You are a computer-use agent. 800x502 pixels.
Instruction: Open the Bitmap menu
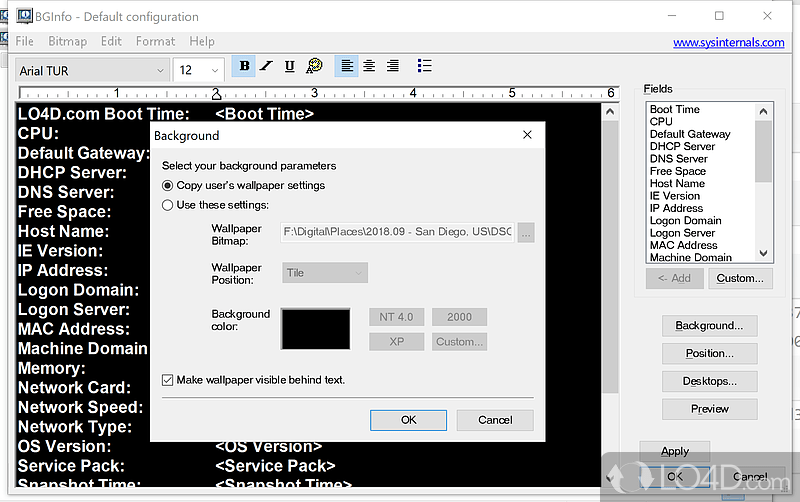67,41
